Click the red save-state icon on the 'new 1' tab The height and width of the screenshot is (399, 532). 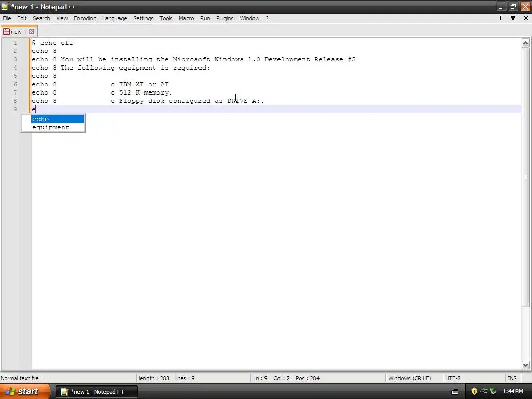pyautogui.click(x=6, y=32)
